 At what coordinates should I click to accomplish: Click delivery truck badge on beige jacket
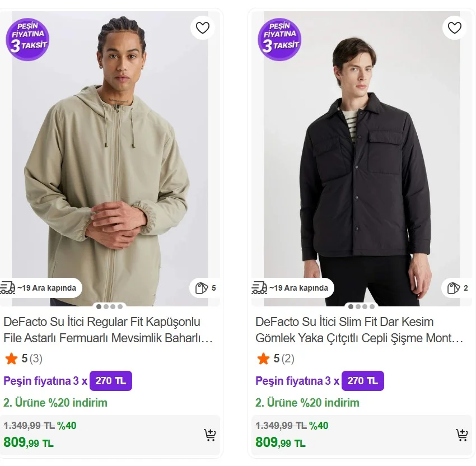pyautogui.click(x=39, y=288)
